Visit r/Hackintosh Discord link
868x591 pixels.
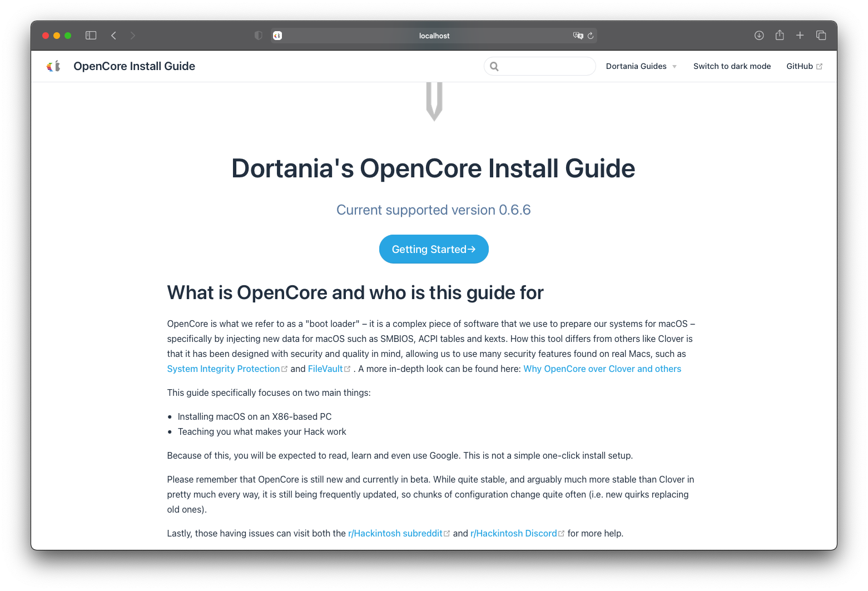[x=517, y=533]
